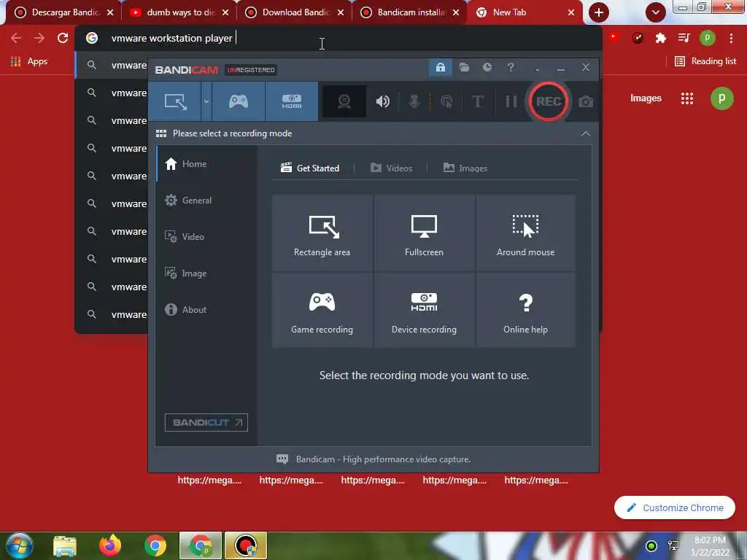
Task: Switch to the 'dumb ways to die' YouTube tab
Action: coord(179,12)
